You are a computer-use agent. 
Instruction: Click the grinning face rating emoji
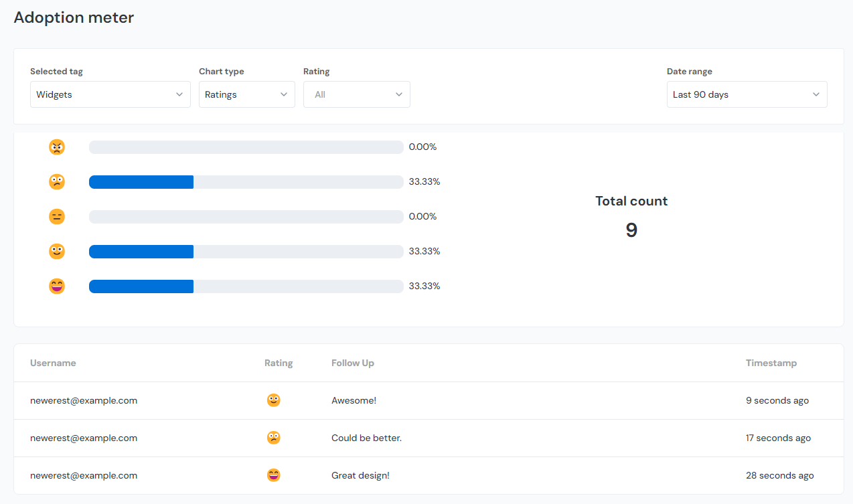click(x=57, y=286)
